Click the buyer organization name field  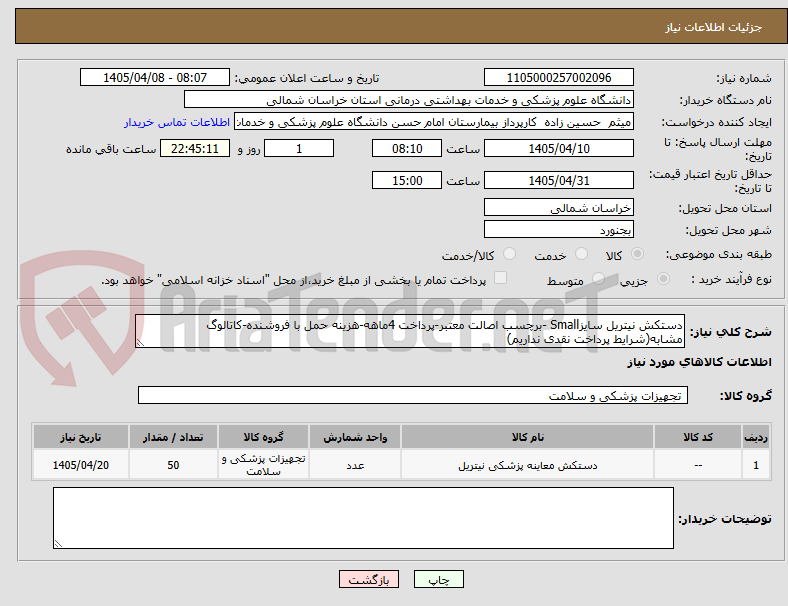pos(409,99)
